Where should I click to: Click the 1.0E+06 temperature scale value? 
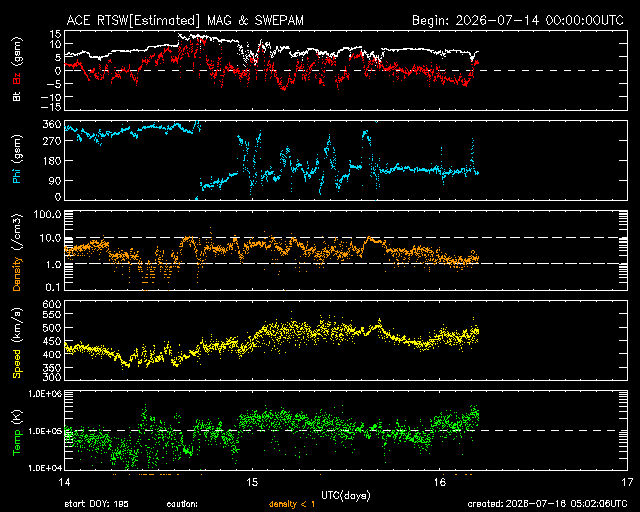pos(45,394)
